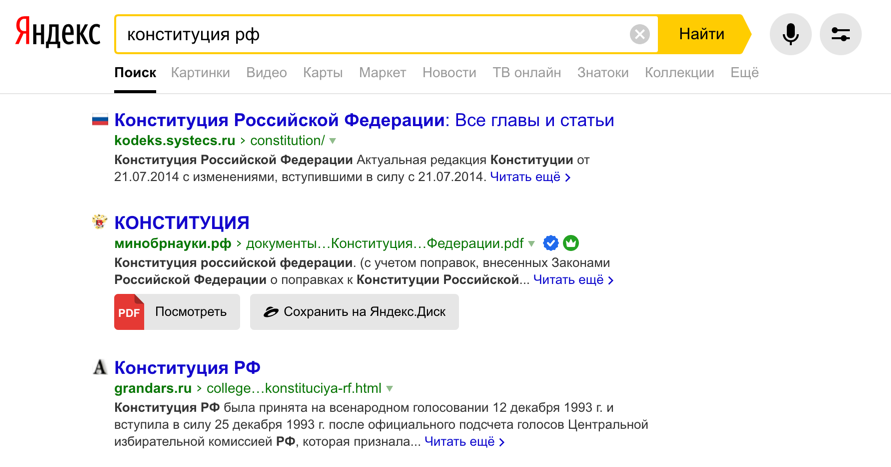Open search settings slider icon
The image size is (891, 467).
[841, 34]
